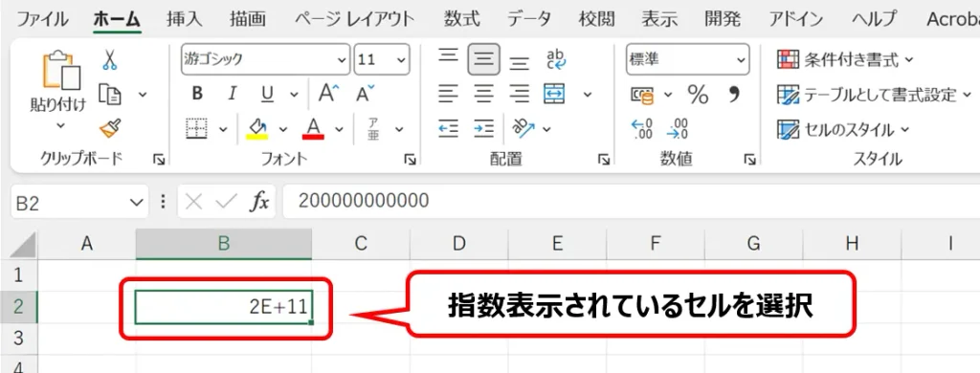Screen dimensions: 980x373
Task: Decrease indent icon
Action: [x=448, y=129]
